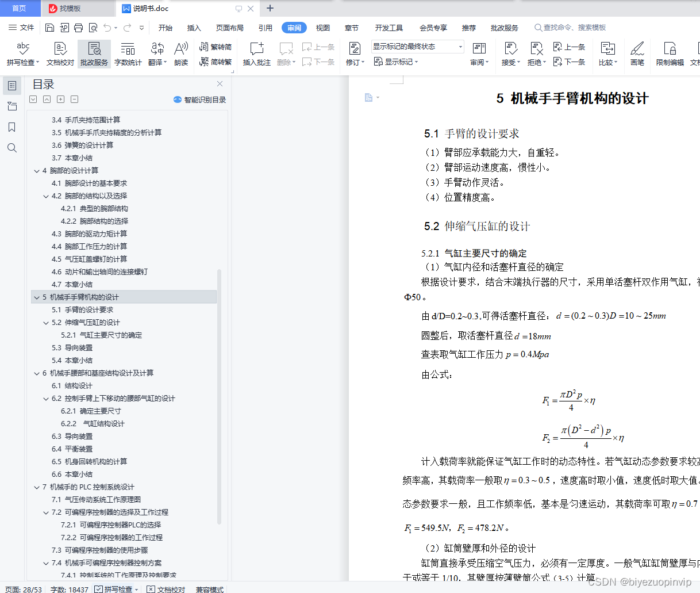Click the 目录 outline icon in left sidebar

11,86
